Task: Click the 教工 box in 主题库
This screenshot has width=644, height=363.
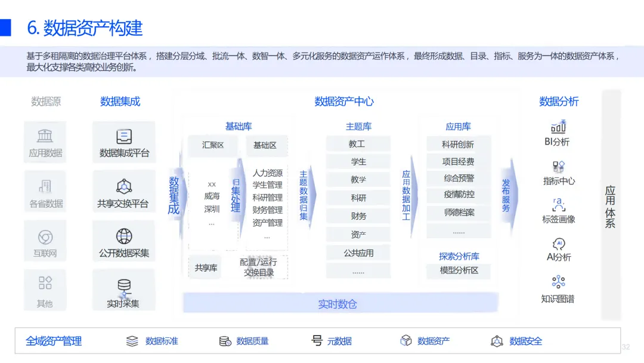Action: 358,144
